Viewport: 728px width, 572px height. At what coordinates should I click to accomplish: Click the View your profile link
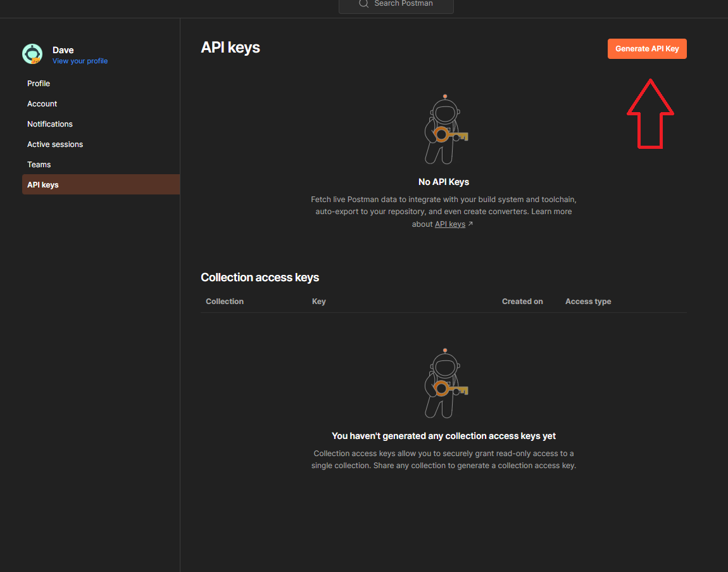pyautogui.click(x=80, y=61)
